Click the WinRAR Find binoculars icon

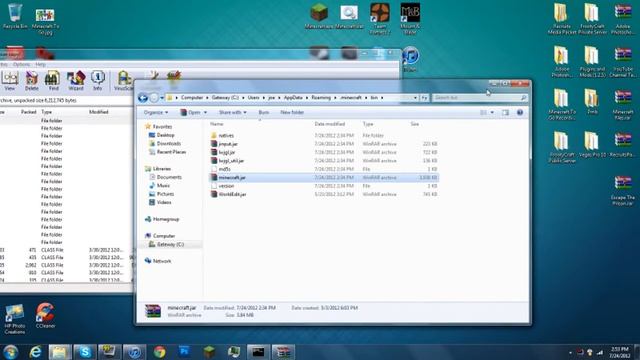[x=53, y=80]
